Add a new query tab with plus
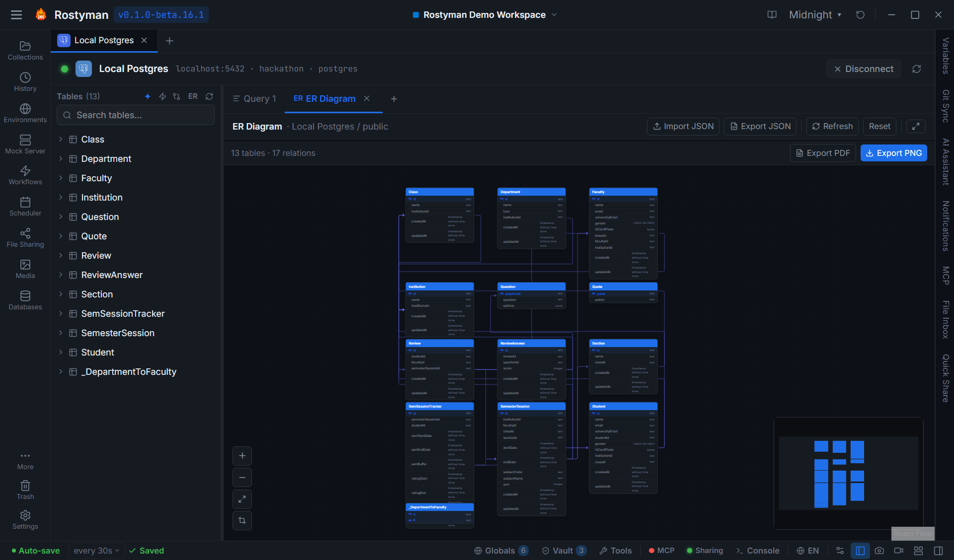This screenshot has width=954, height=560. pos(394,99)
